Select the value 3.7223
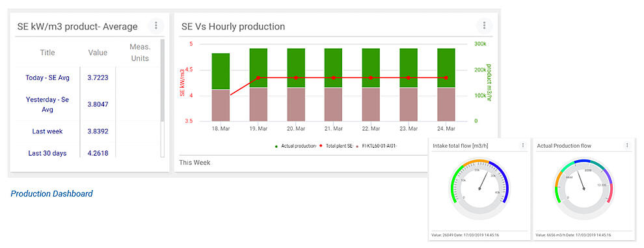This screenshot has height=248, width=644. 98,77
